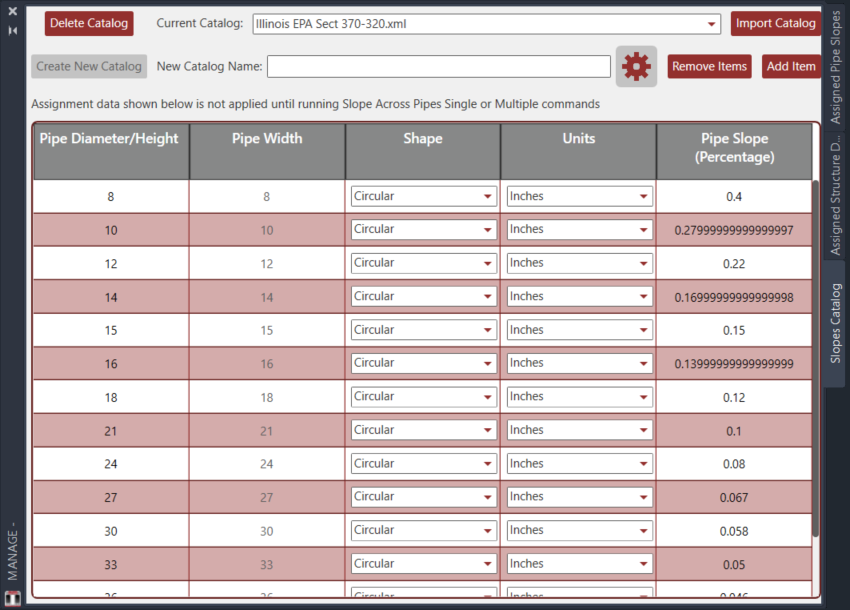Open Shape dropdown for the 8 inch pipe row
Viewport: 850px width, 610px height.
click(x=424, y=196)
